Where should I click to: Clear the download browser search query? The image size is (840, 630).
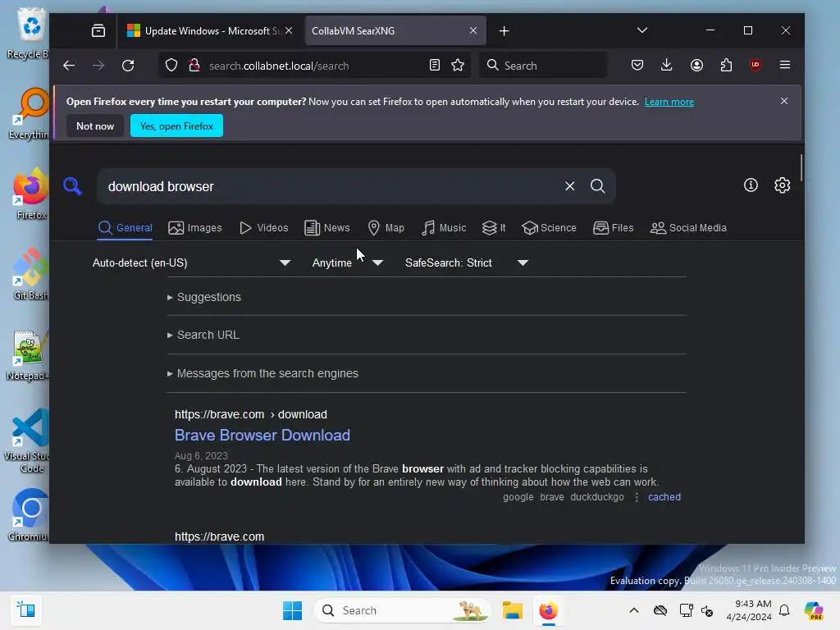pyautogui.click(x=569, y=186)
